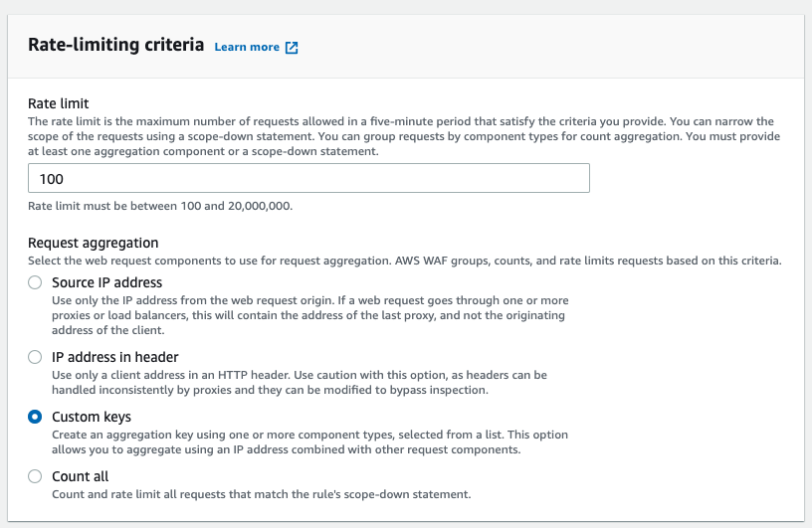Choose the IP address in header radio button
This screenshot has height=528, width=812.
(x=35, y=357)
